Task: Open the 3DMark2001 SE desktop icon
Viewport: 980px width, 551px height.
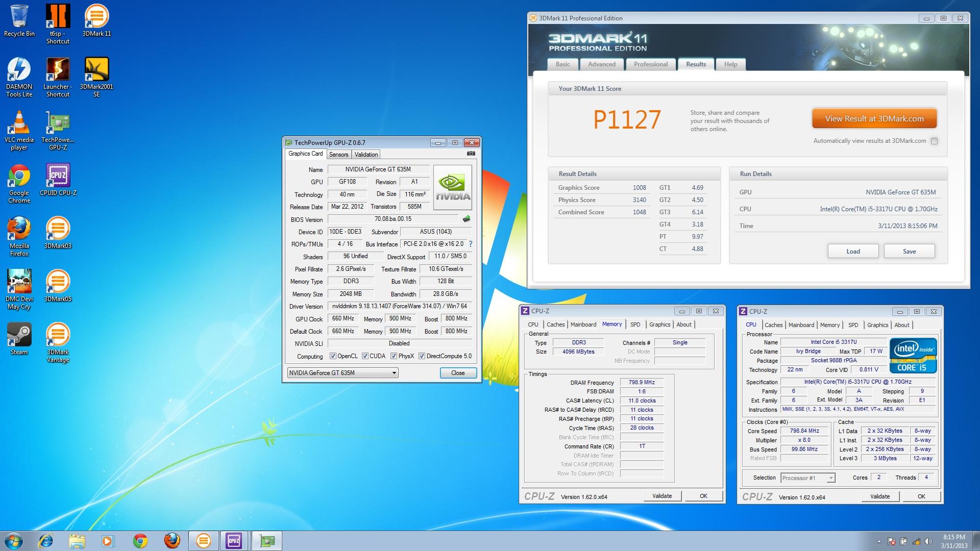Action: pyautogui.click(x=96, y=77)
